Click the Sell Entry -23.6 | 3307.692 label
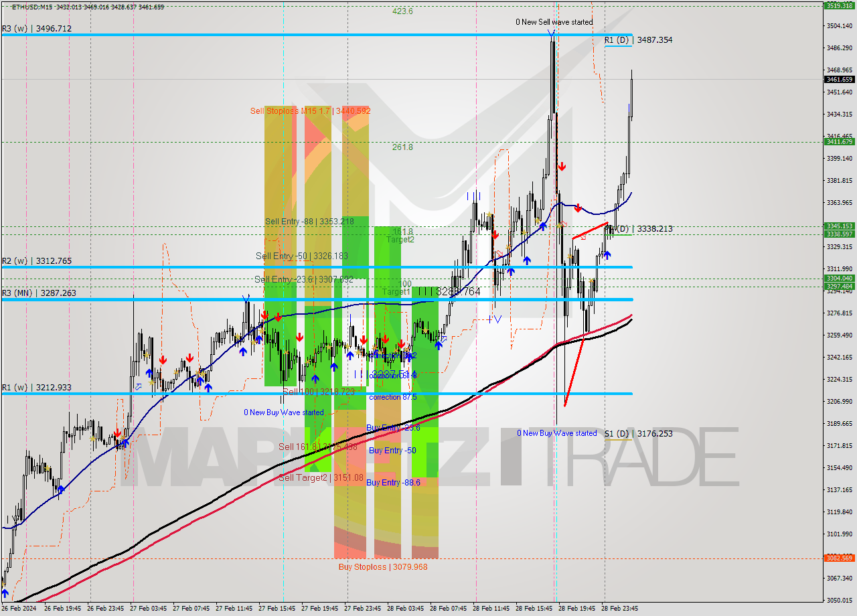The width and height of the screenshot is (857, 616). 304,280
